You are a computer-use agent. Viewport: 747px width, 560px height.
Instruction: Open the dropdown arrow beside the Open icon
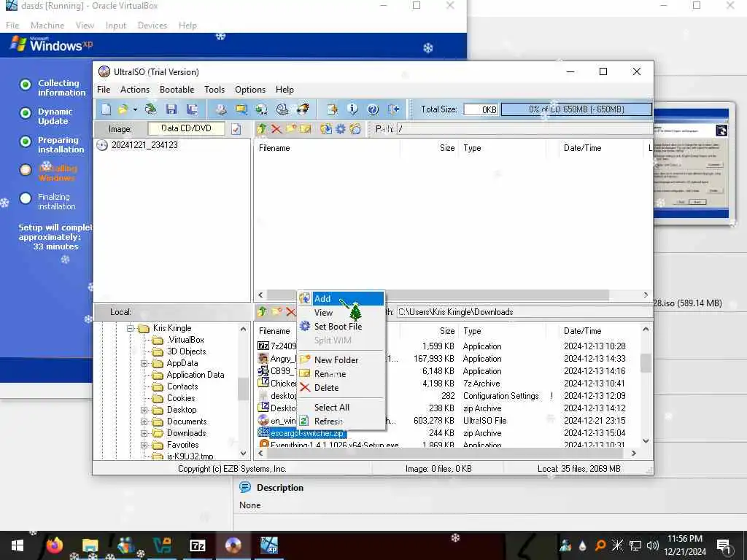point(135,109)
